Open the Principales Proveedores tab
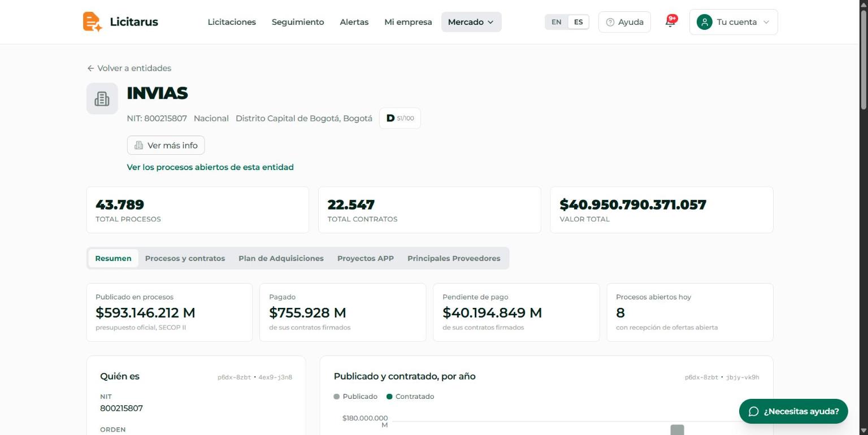Image resolution: width=868 pixels, height=435 pixels. tap(454, 258)
